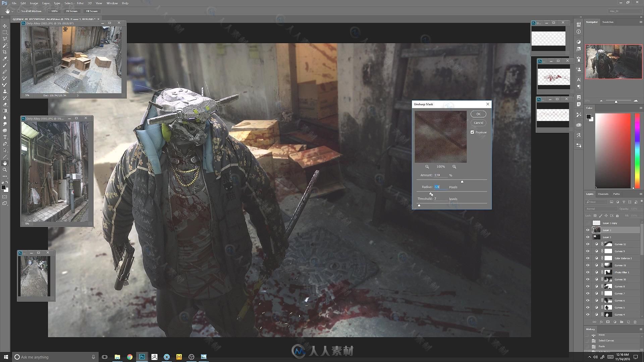Open the Normal blend mode dropdown
Image resolution: width=644 pixels, height=362 pixels.
pos(601,209)
